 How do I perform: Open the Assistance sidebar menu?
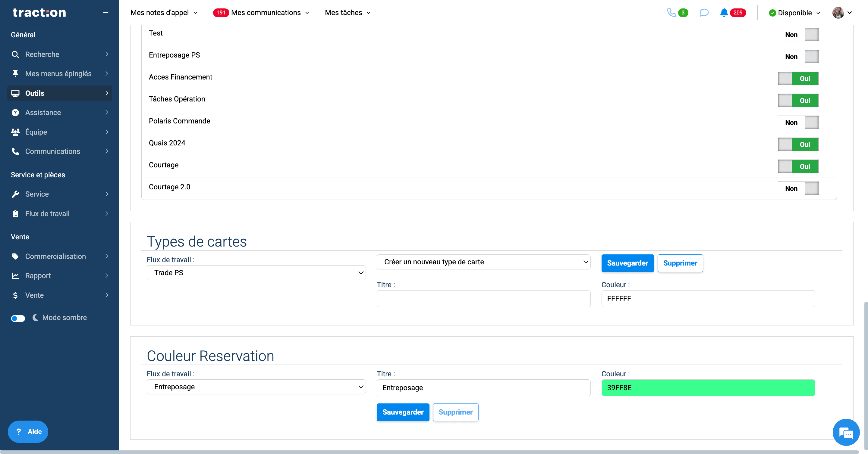coord(60,113)
